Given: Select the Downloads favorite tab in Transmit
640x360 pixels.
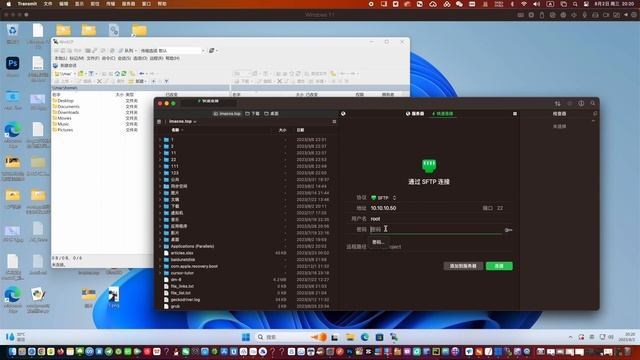Looking at the screenshot, I should point(252,113).
